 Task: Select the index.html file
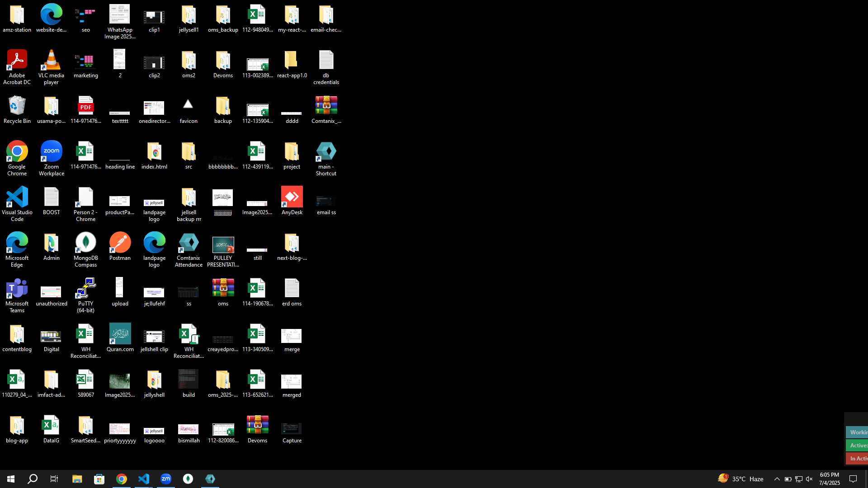click(x=154, y=155)
